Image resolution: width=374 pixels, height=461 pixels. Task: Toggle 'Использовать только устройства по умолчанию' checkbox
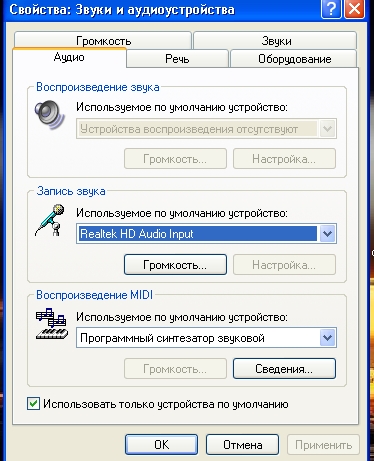(x=33, y=404)
